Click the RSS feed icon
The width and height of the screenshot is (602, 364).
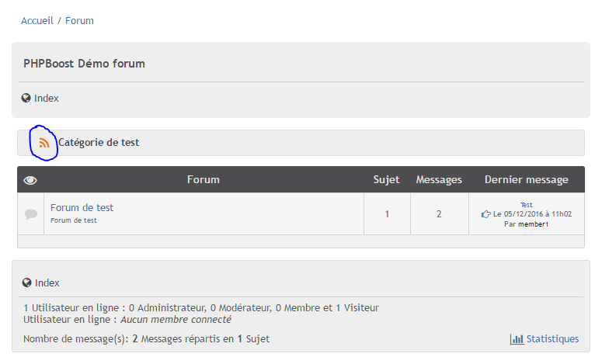pos(44,143)
